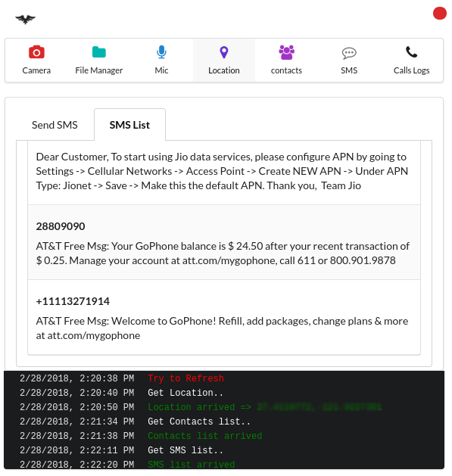Click the eagle logo at top left
452x476 pixels.
(25, 19)
